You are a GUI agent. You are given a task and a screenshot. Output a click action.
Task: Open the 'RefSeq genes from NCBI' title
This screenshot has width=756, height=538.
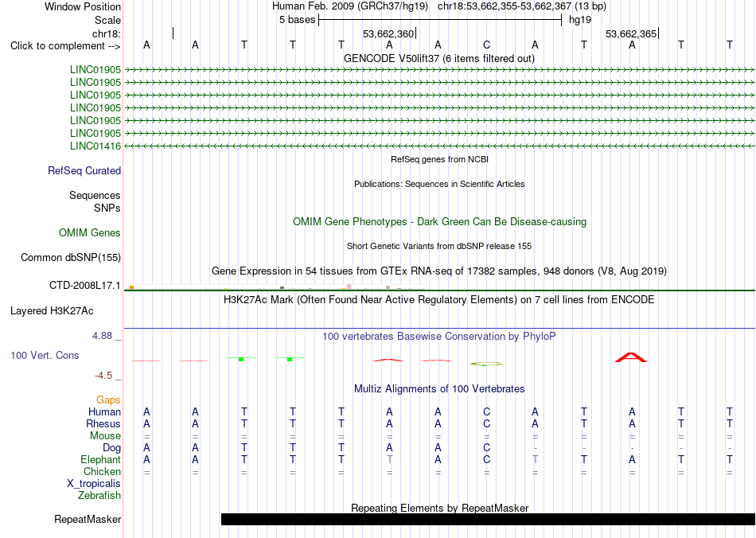tap(439, 159)
